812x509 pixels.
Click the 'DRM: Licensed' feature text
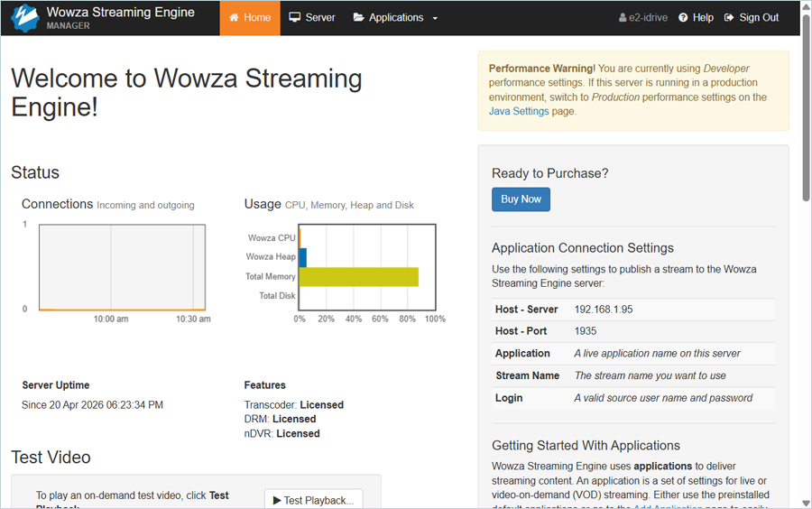(280, 419)
